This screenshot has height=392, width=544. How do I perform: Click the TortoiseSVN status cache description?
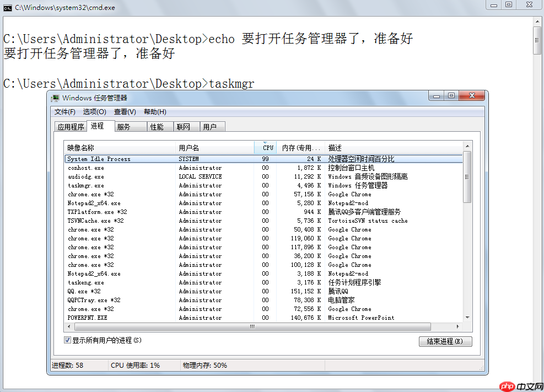pyautogui.click(x=368, y=221)
